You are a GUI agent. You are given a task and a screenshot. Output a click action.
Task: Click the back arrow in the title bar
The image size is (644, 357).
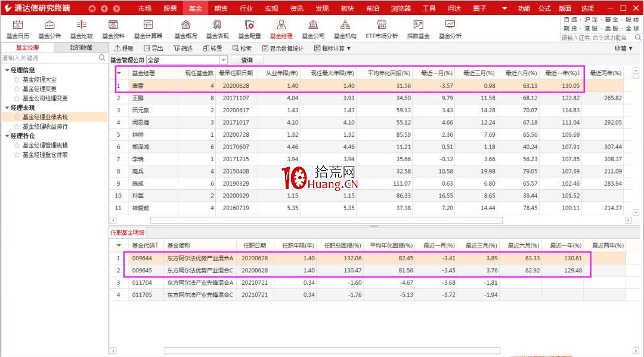104,8
